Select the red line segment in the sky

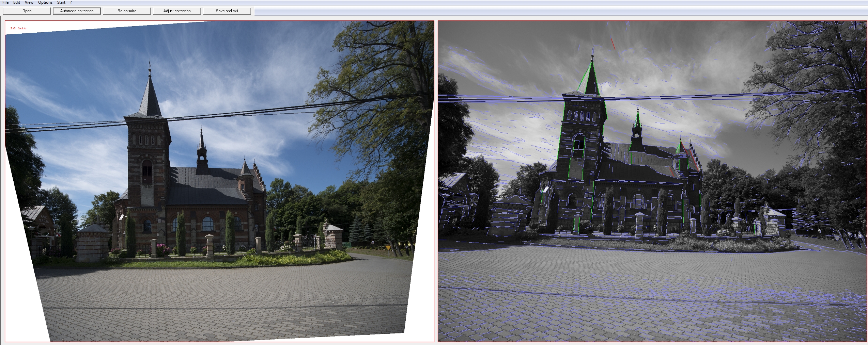[613, 44]
